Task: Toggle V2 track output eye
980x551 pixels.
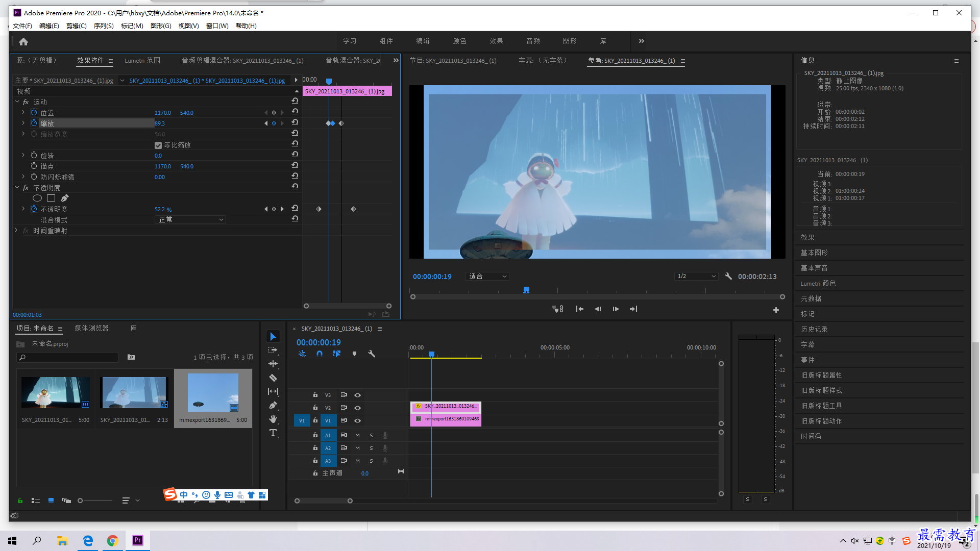Action: tap(358, 408)
